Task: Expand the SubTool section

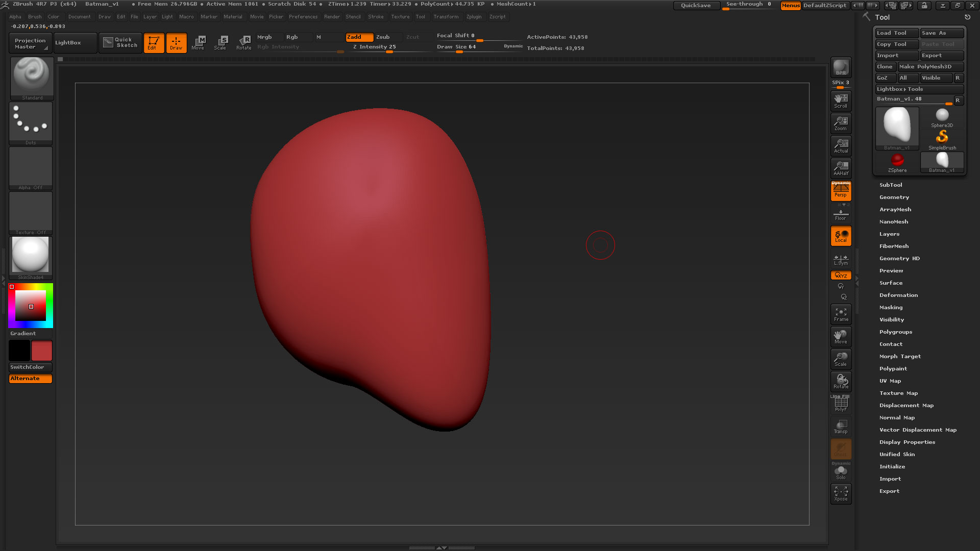Action: 891,185
